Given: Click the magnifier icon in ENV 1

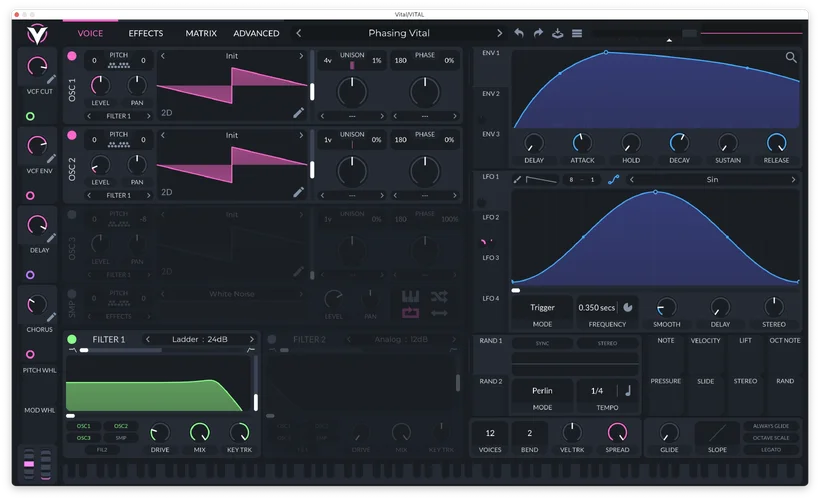Looking at the screenshot, I should [x=791, y=58].
